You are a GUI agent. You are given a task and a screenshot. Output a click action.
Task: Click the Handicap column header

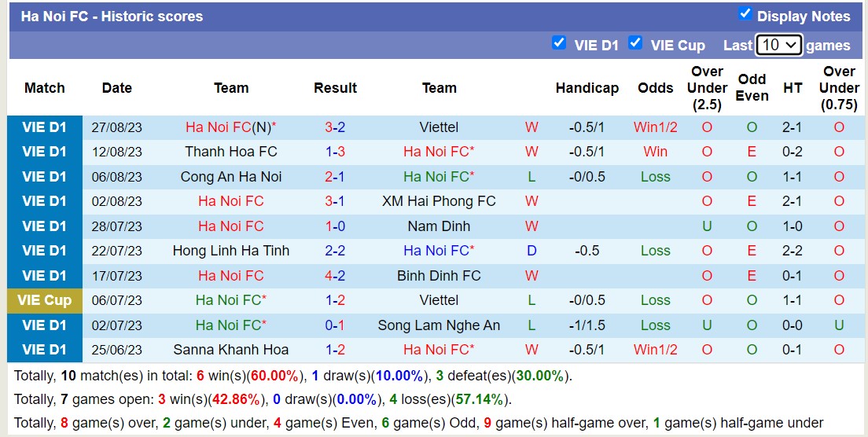click(x=587, y=88)
